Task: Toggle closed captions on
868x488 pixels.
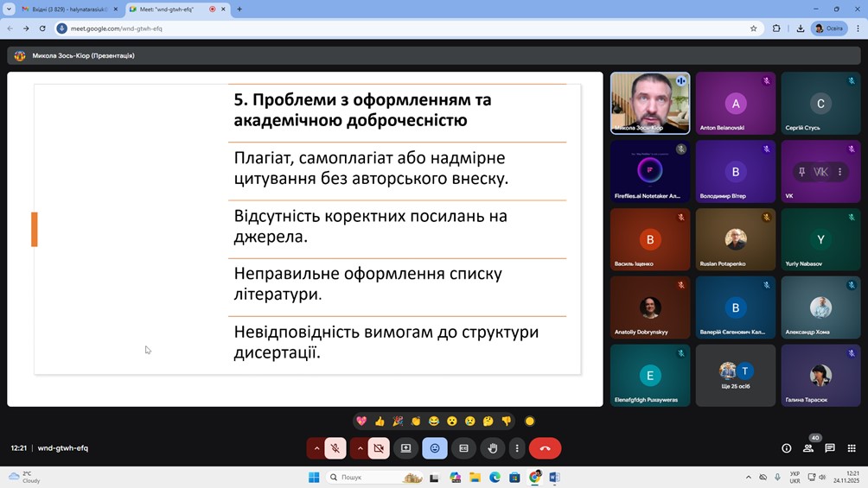Action: 463,448
